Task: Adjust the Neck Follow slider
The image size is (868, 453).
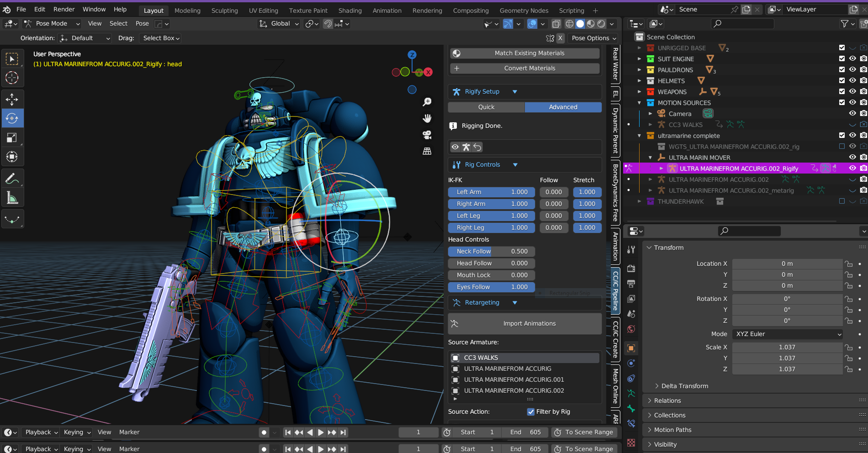Action: [x=491, y=251]
